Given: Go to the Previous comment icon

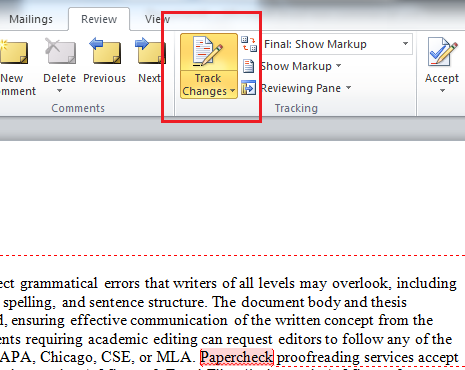Looking at the screenshot, I should point(105,51).
